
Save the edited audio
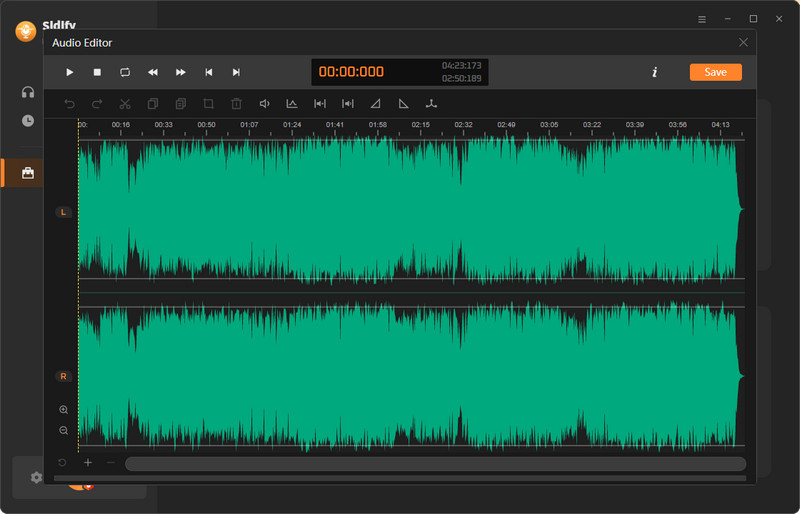click(x=715, y=72)
